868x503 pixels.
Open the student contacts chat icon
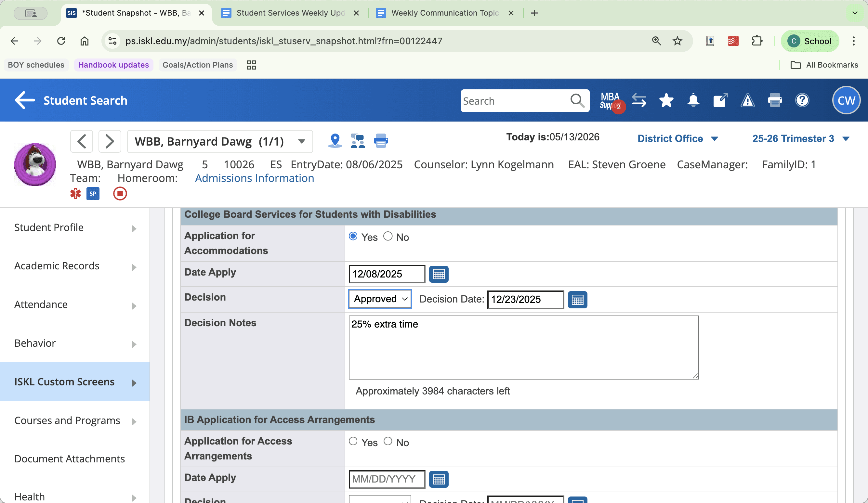pos(358,141)
